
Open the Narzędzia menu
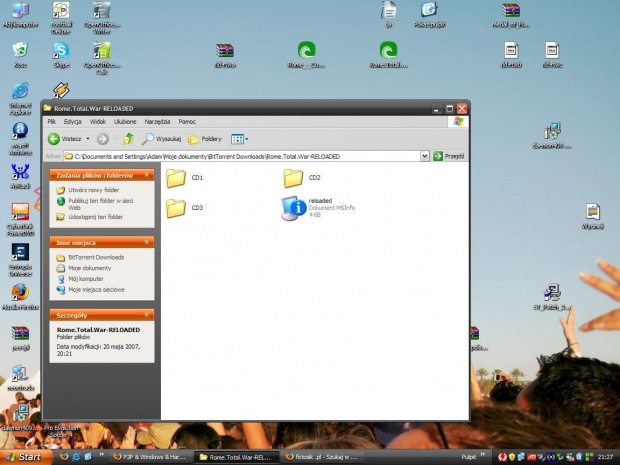point(157,122)
